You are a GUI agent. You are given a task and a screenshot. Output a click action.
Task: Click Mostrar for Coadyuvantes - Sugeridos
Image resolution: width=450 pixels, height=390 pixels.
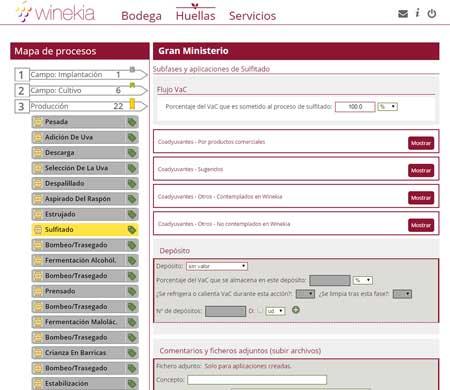(x=421, y=170)
